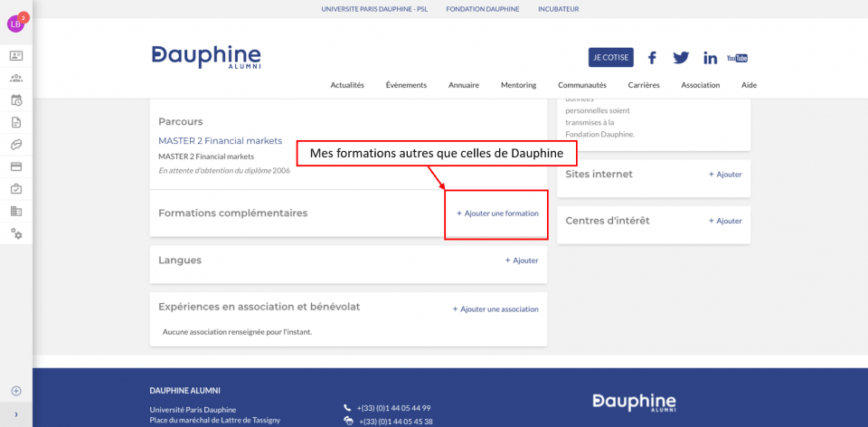Click phone number +(33) (0)1 44 05 44 99
The image size is (868, 427).
(x=393, y=408)
